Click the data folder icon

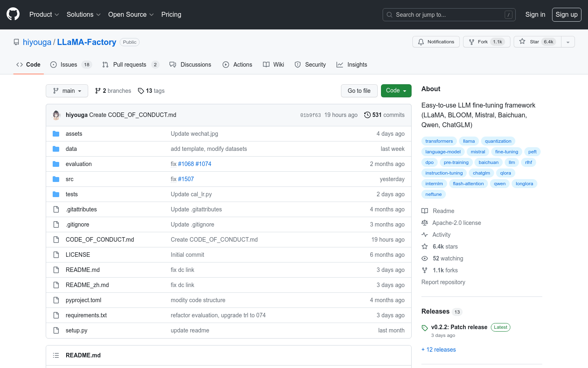tap(56, 149)
